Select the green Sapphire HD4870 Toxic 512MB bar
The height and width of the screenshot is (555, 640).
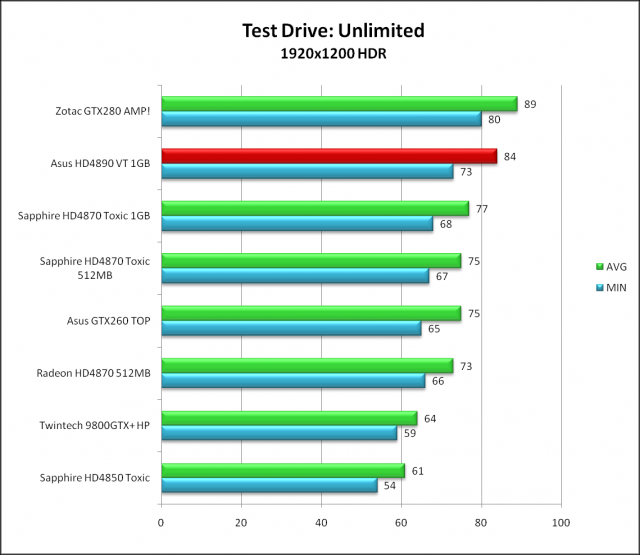311,261
